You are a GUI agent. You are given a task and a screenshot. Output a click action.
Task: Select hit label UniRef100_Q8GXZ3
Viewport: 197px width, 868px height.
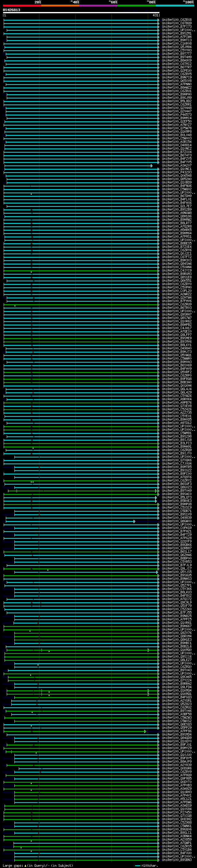click(x=177, y=487)
